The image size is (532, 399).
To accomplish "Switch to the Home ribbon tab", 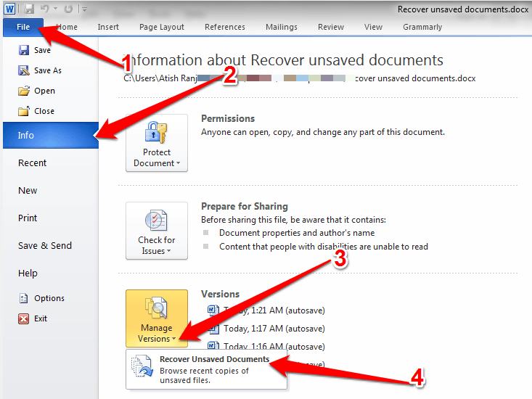I will click(x=67, y=27).
